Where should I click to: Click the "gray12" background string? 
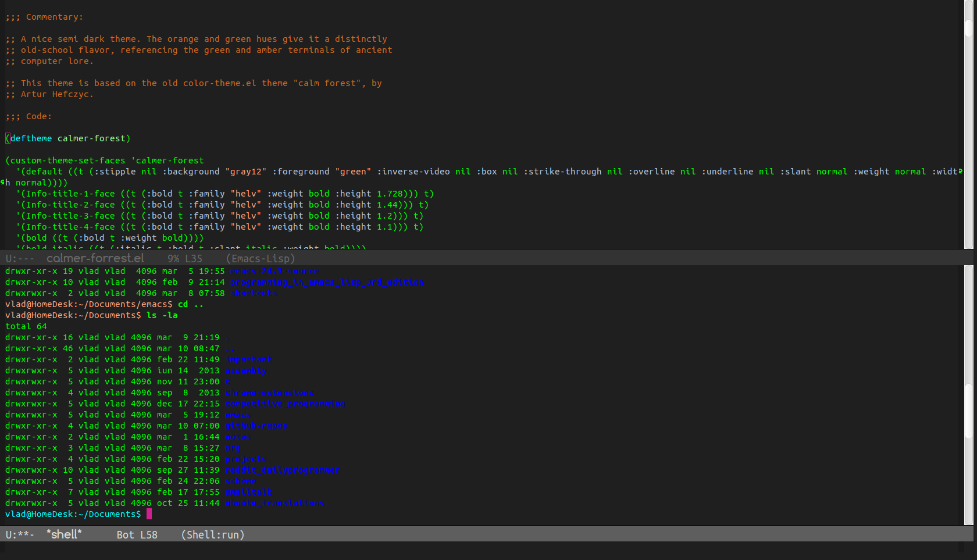point(246,172)
